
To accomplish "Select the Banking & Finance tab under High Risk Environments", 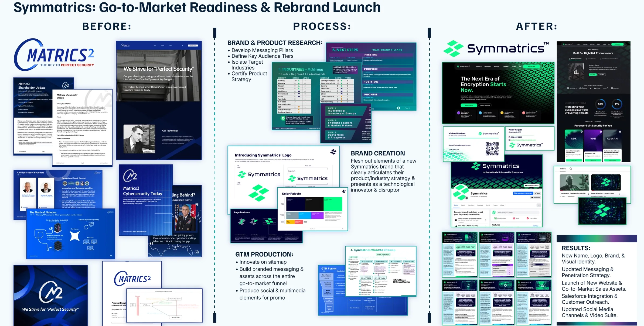I will click(x=575, y=59).
